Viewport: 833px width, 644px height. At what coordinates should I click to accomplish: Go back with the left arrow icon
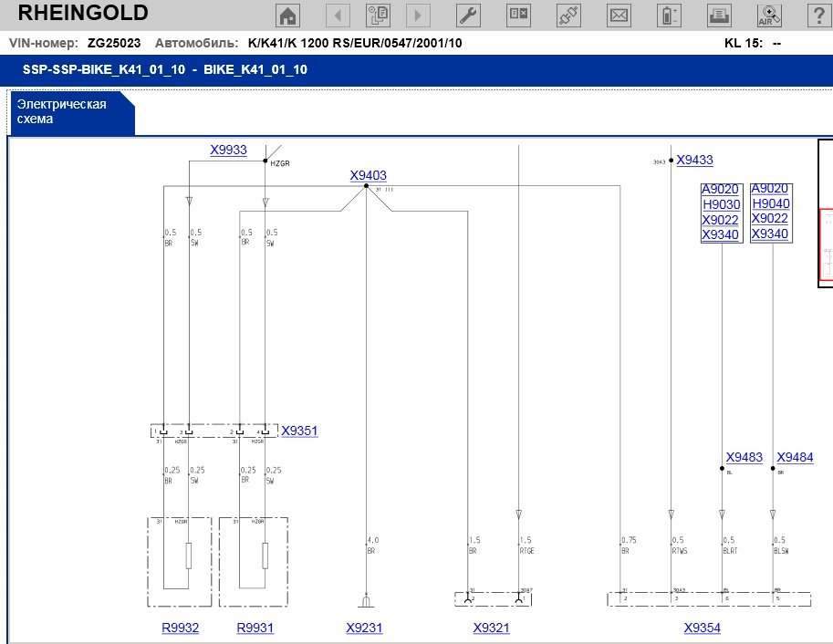(338, 15)
